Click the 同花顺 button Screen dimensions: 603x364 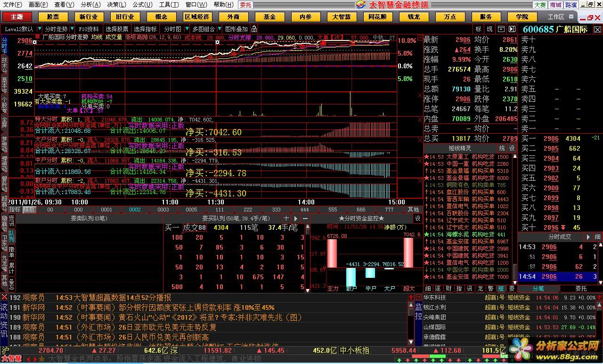pos(377,17)
